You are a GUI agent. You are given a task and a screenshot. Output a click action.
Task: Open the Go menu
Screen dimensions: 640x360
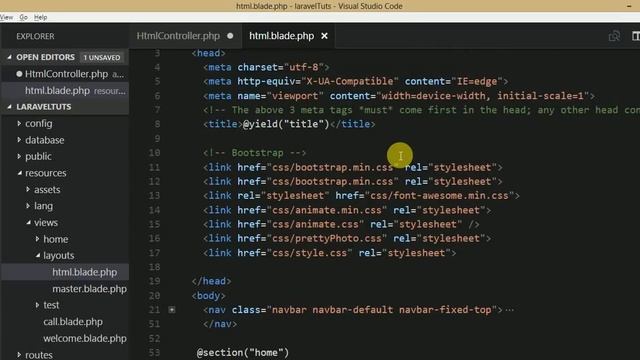(x=24, y=17)
